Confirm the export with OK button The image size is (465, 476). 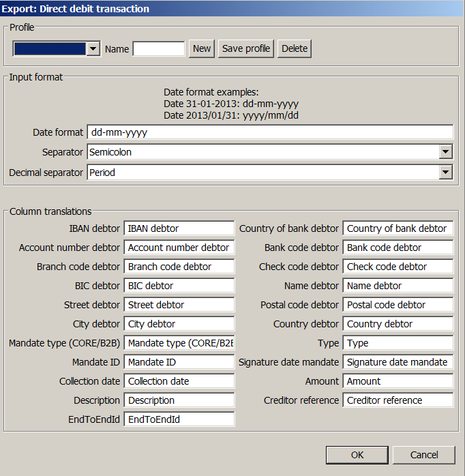point(357,455)
